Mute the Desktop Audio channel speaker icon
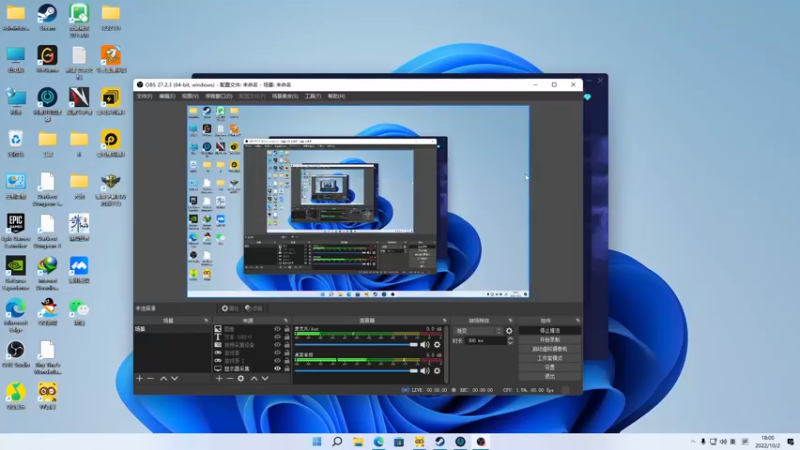The height and width of the screenshot is (450, 800). coord(424,371)
